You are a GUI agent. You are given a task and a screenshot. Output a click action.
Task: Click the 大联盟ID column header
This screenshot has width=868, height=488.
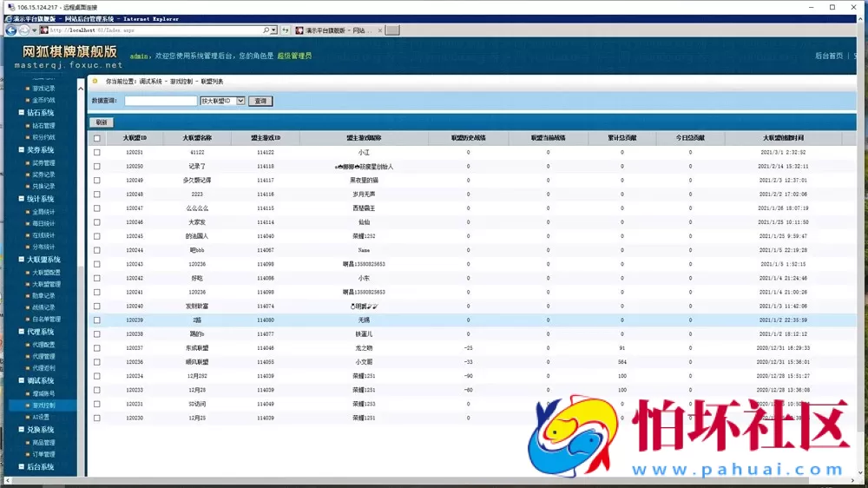coord(135,138)
